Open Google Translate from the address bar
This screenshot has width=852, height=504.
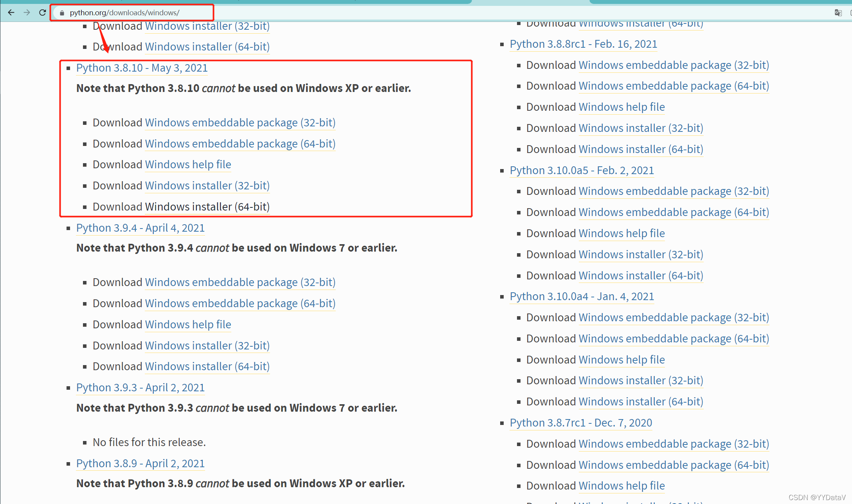838,13
